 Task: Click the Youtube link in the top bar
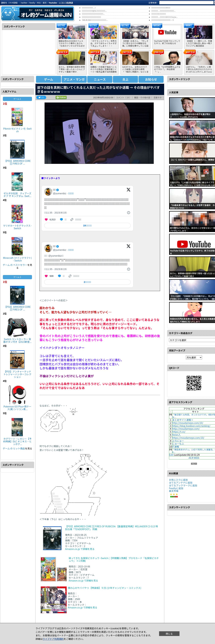tap(53, 3)
